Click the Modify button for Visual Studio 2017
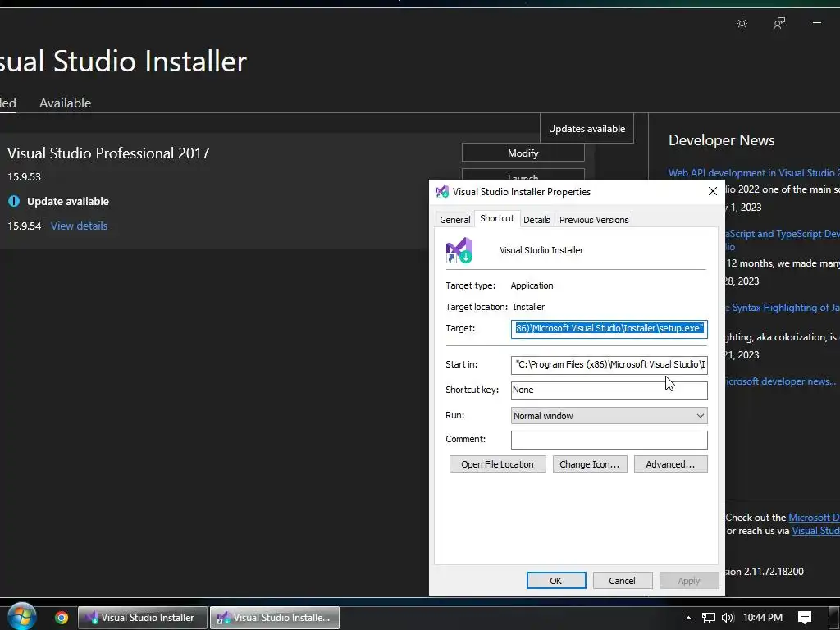Image resolution: width=840 pixels, height=630 pixels. point(523,153)
